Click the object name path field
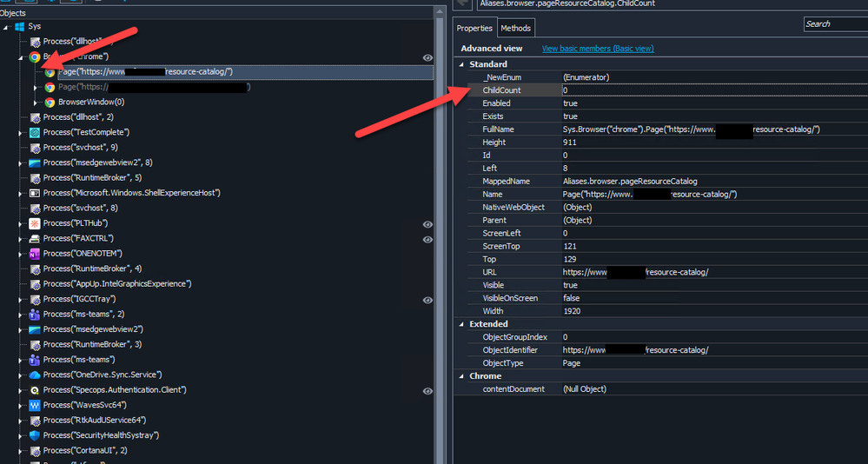This screenshot has width=868, height=464. coord(672,3)
